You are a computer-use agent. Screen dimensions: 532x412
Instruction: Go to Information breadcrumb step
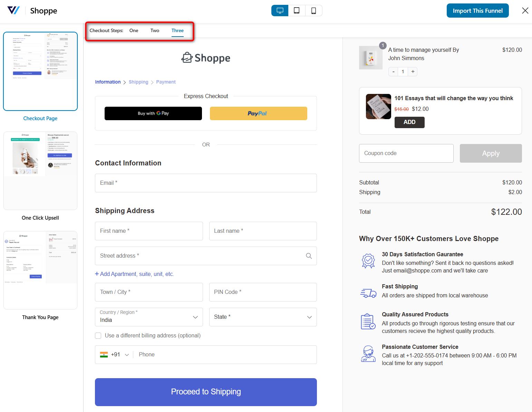coord(108,82)
